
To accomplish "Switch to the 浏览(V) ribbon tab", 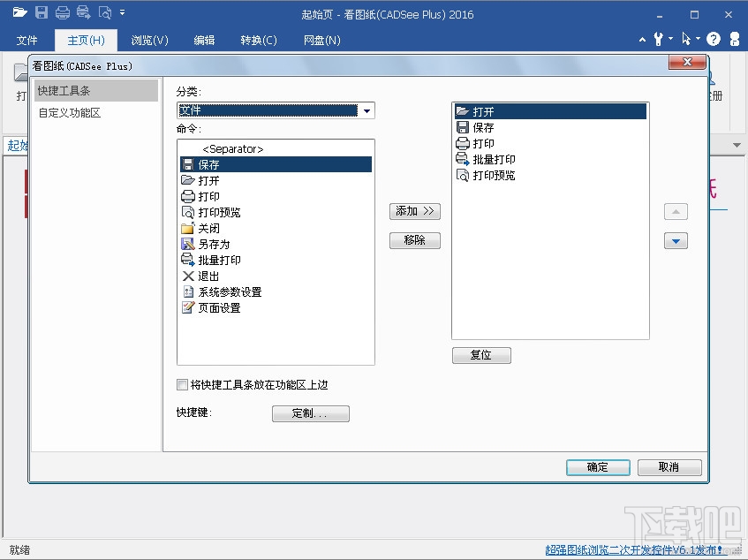I will point(149,40).
